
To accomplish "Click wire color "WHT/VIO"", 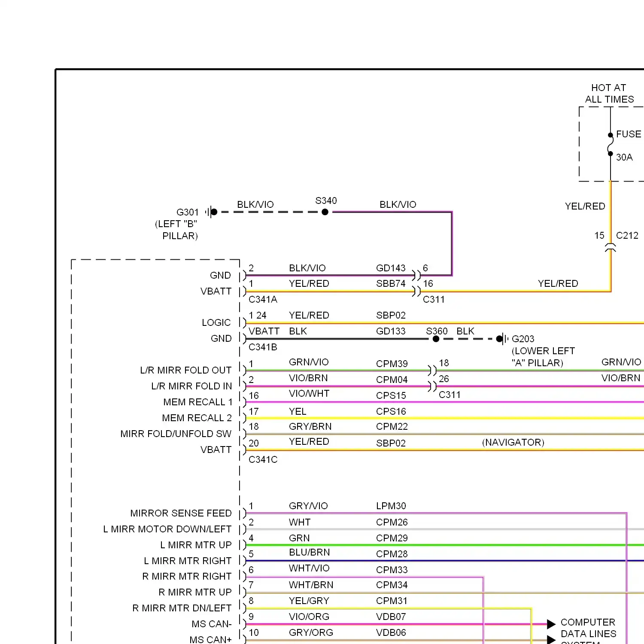I will (x=309, y=568).
